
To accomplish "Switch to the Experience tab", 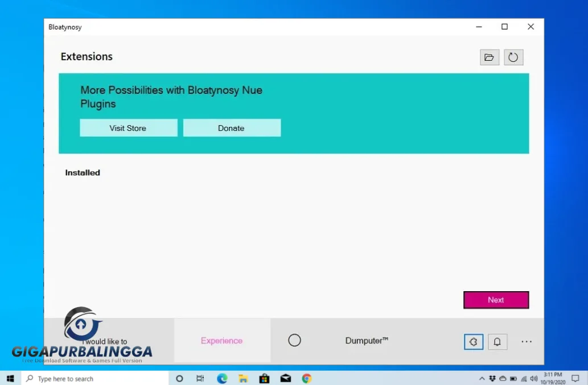I will pyautogui.click(x=222, y=341).
